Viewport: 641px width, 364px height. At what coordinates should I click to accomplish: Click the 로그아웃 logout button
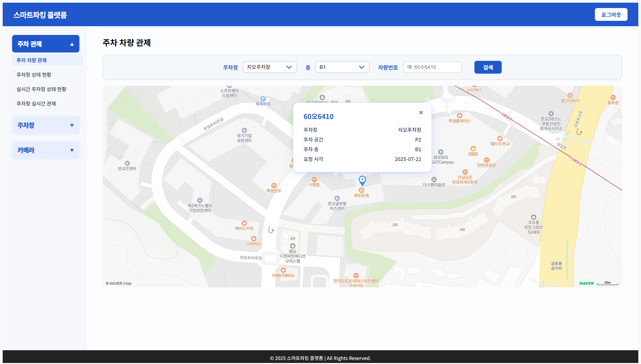(611, 14)
